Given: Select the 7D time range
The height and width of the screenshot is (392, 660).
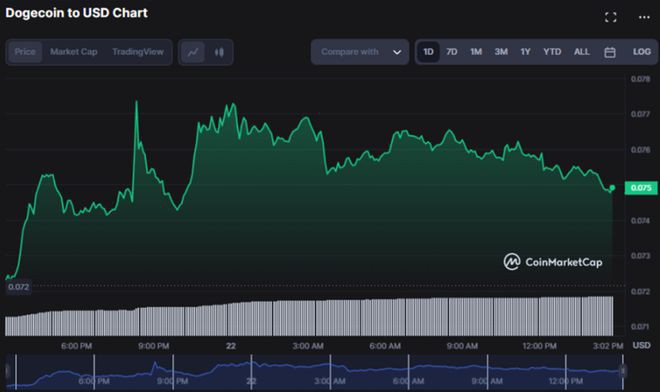Looking at the screenshot, I should [452, 52].
